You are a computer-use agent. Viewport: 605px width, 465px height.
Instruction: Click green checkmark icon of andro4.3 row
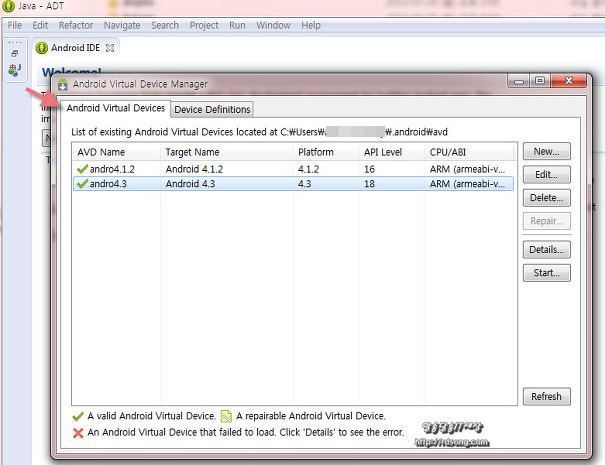82,184
